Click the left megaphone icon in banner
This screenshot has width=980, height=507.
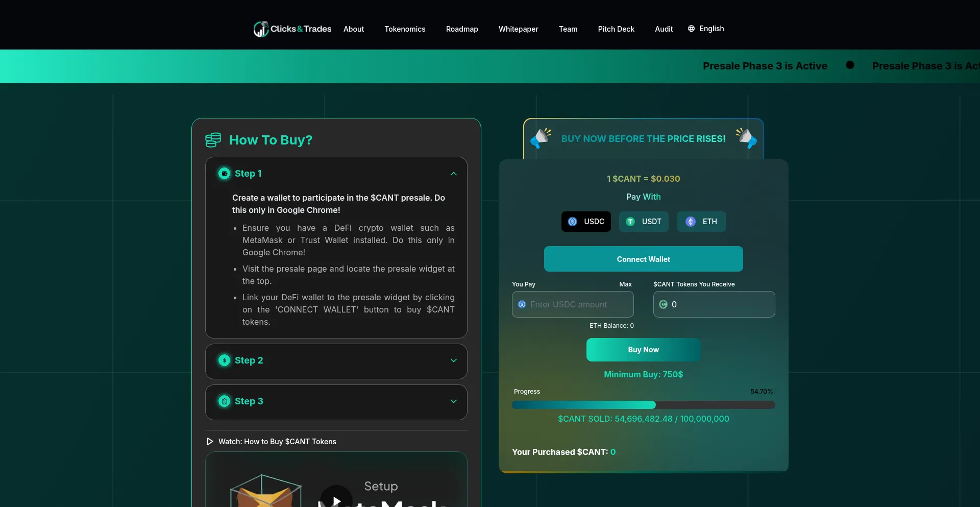(x=541, y=138)
